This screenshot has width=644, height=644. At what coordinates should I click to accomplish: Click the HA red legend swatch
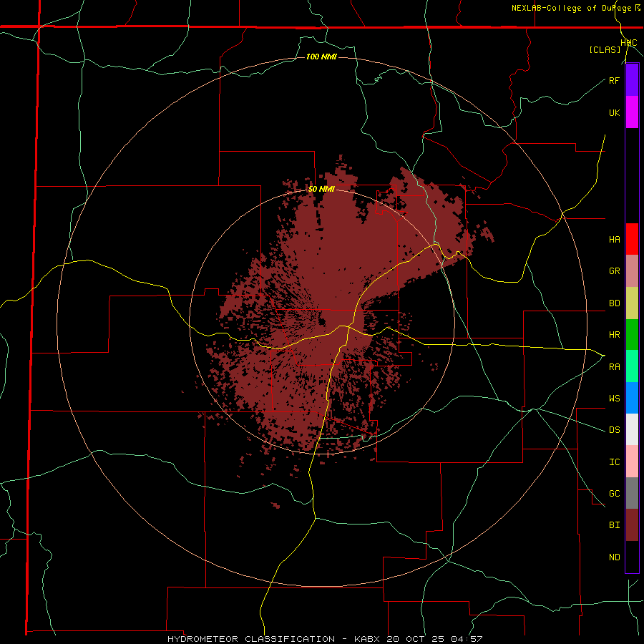pyautogui.click(x=632, y=239)
